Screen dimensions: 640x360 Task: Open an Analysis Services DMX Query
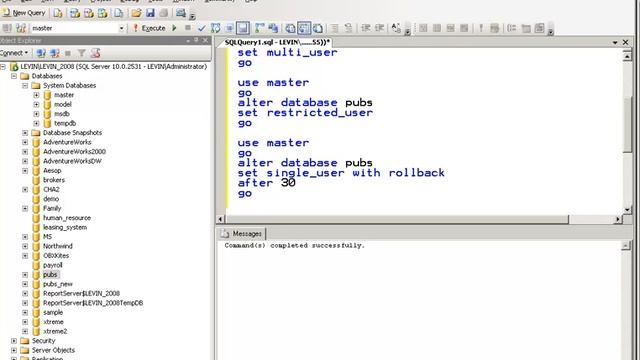coord(89,13)
